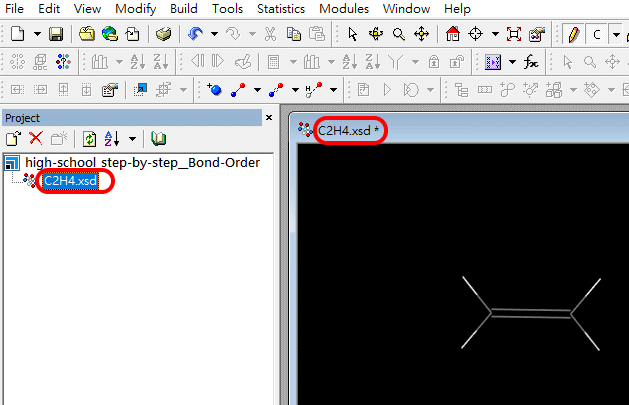Switch to the C2H4.xsd document tab
629x405 pixels.
tap(348, 131)
